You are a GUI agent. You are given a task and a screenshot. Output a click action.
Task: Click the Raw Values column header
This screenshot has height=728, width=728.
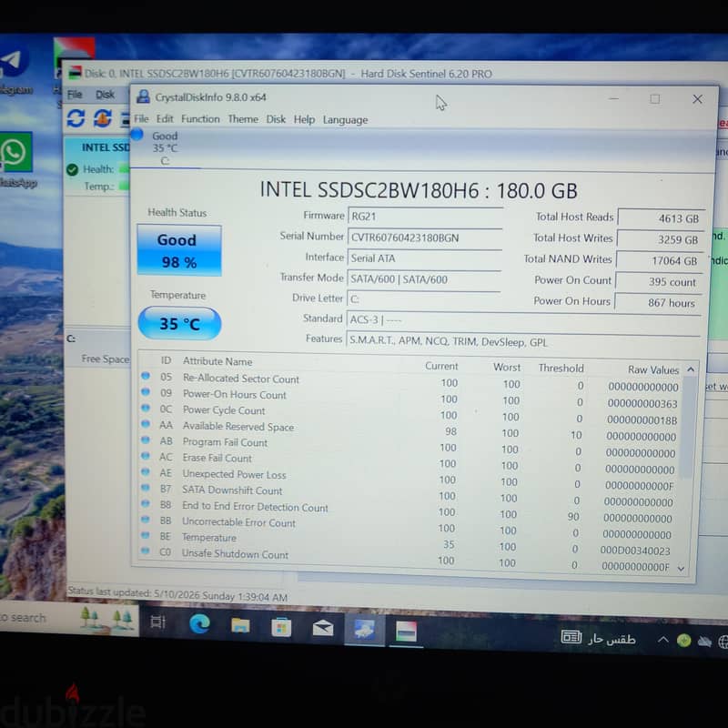653,369
